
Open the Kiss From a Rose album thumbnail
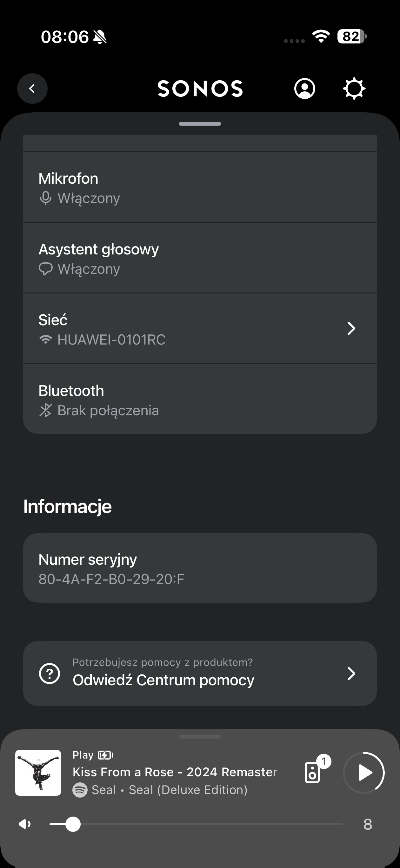(x=38, y=772)
